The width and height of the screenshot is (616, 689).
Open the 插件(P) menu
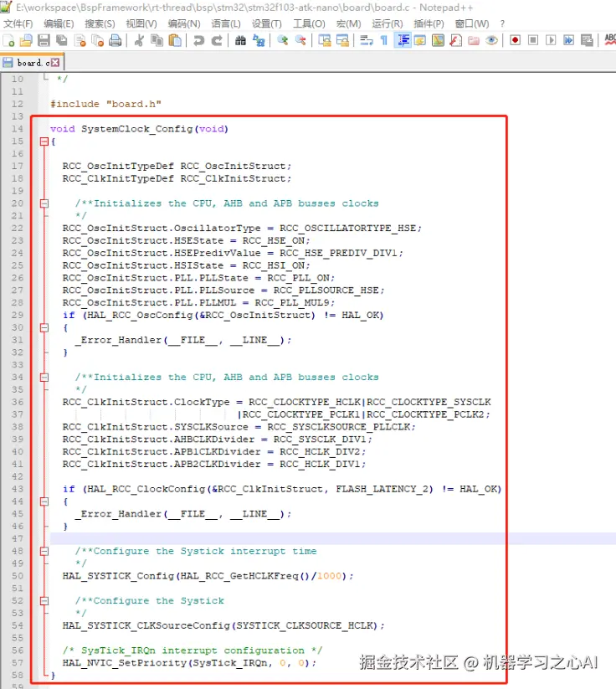click(x=429, y=23)
